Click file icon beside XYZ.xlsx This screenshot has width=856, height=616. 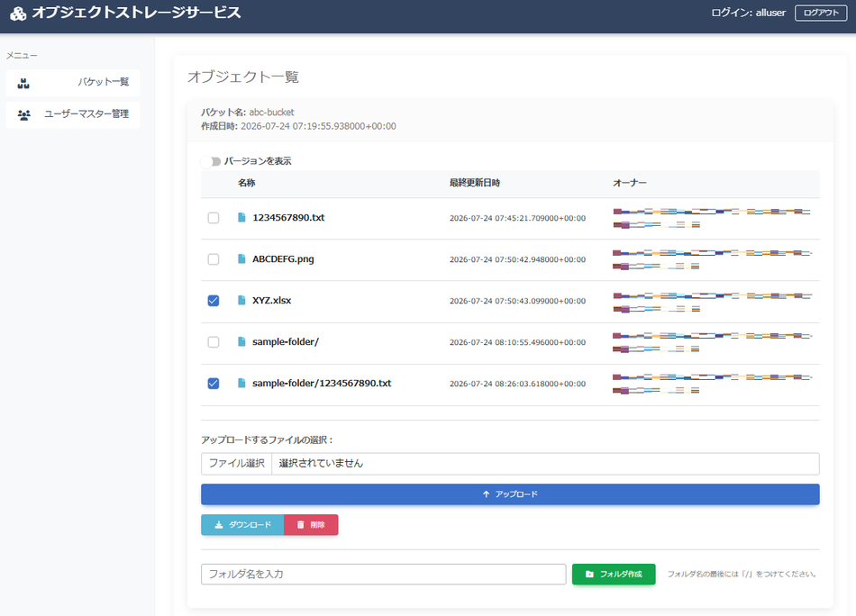(241, 301)
